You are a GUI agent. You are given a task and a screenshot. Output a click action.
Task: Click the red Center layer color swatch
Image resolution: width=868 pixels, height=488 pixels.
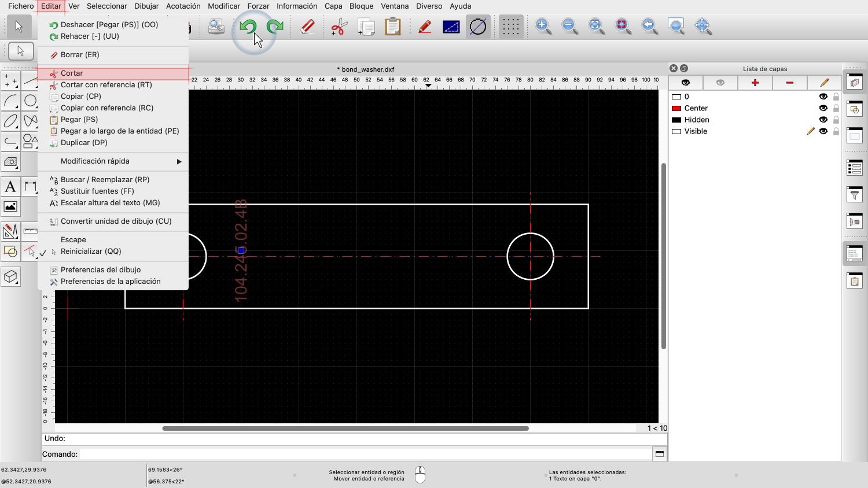[x=676, y=108]
